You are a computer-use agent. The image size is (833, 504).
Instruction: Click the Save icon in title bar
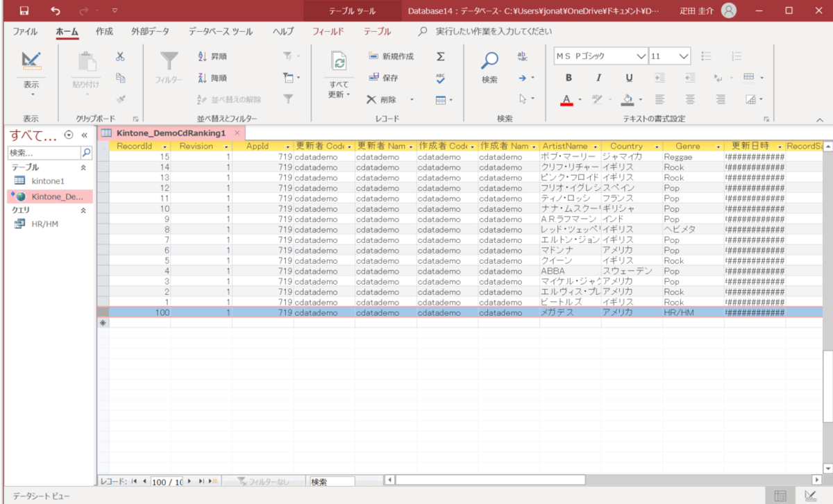(24, 11)
